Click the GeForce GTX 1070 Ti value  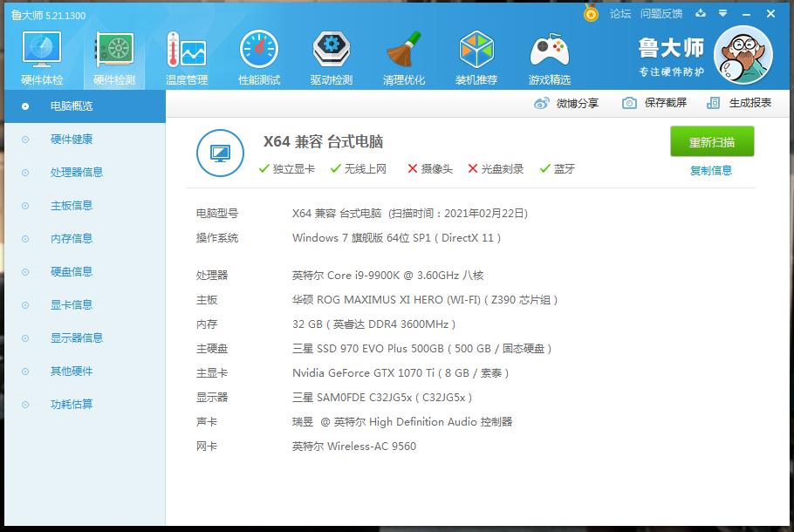400,373
